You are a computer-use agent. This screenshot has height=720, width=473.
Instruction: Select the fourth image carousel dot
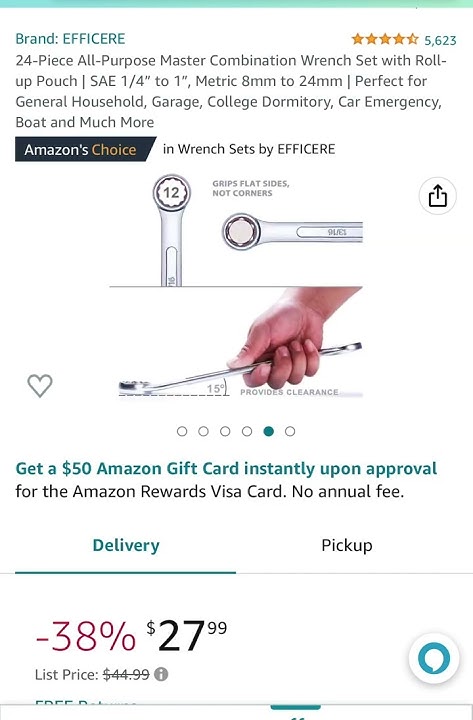247,431
